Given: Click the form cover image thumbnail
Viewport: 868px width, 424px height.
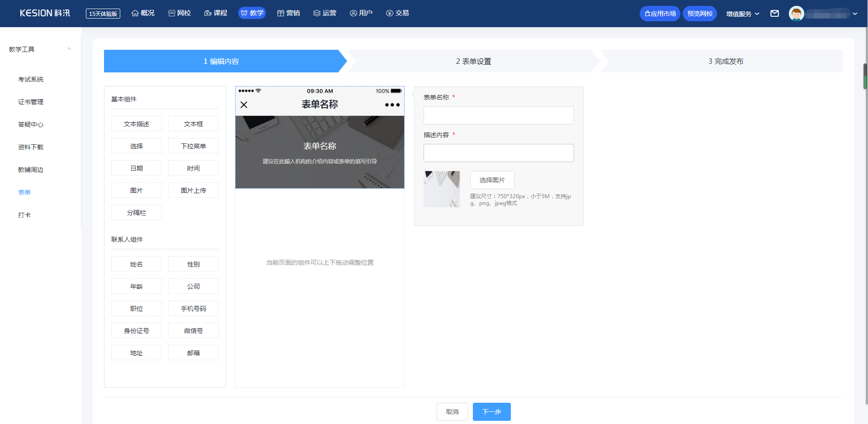Looking at the screenshot, I should 442,189.
